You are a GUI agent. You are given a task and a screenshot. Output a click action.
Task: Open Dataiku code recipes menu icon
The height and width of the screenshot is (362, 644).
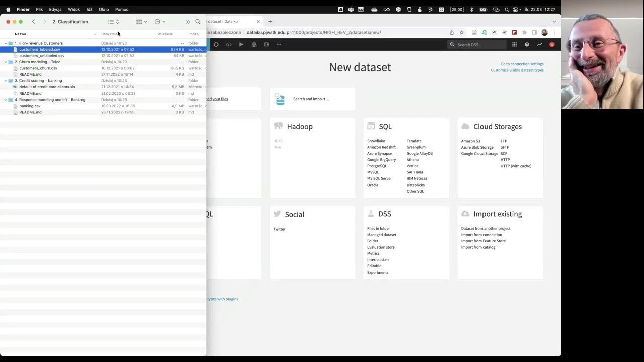pyautogui.click(x=228, y=45)
